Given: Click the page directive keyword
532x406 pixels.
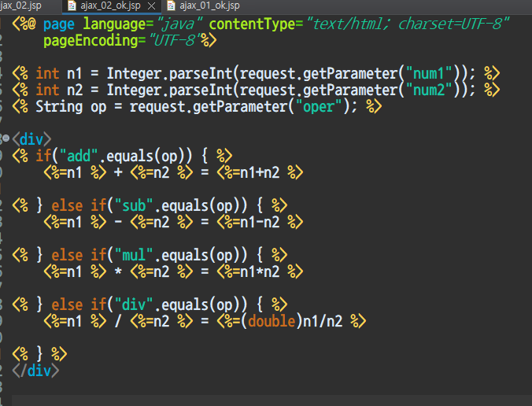Looking at the screenshot, I should coord(59,24).
